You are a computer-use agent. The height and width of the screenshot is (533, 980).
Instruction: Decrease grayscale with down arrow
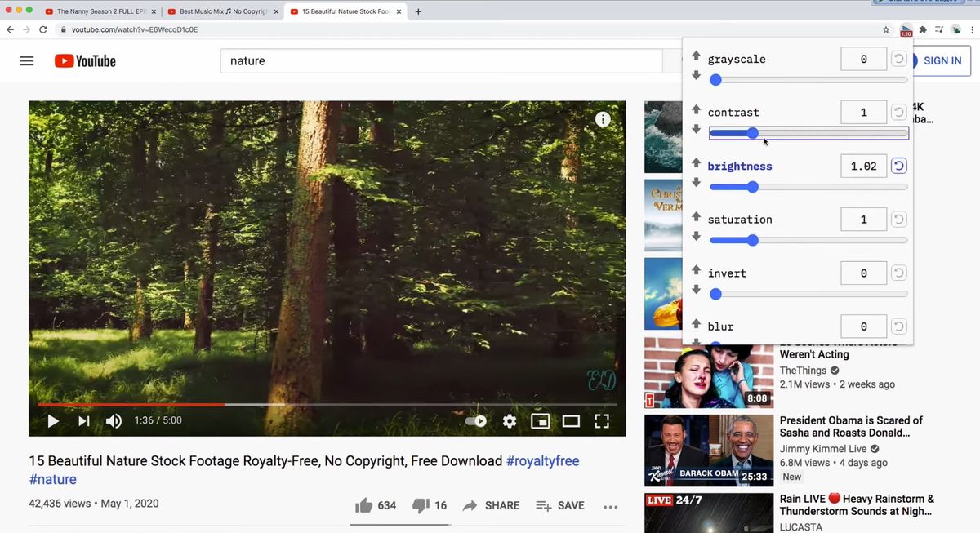696,75
